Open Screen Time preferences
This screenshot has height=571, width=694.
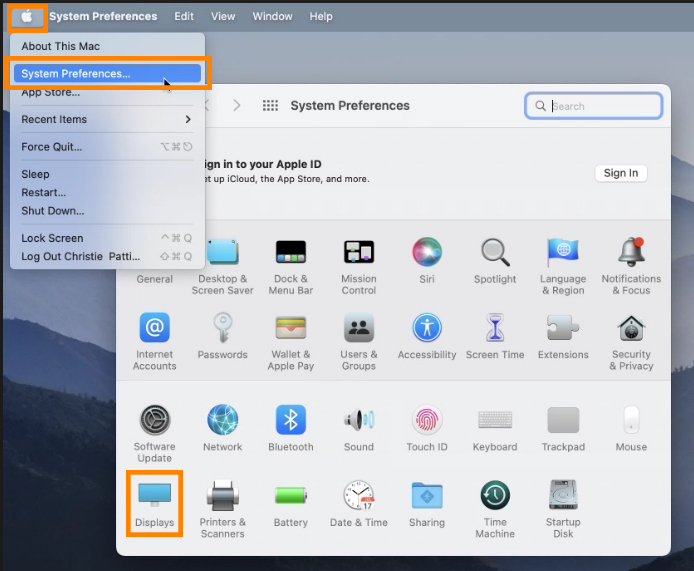tap(495, 336)
